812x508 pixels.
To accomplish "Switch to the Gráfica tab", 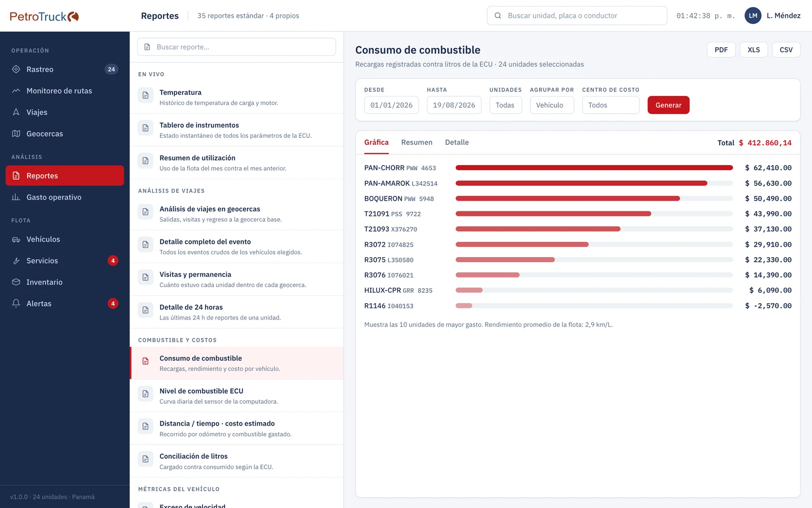I will click(x=377, y=143).
